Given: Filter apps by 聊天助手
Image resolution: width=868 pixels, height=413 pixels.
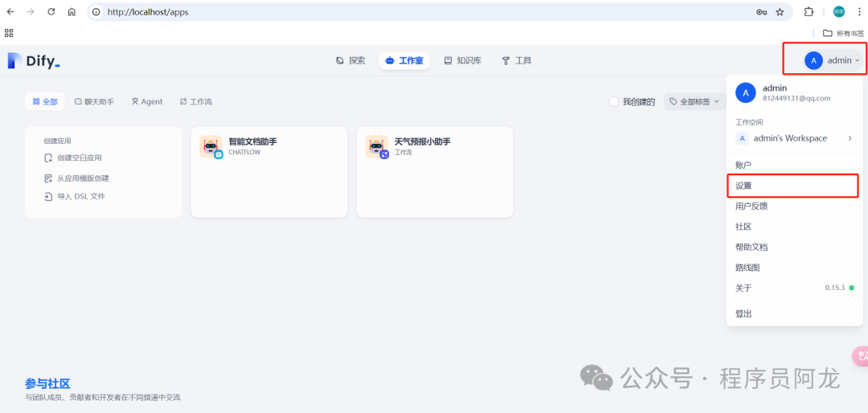Looking at the screenshot, I should pos(94,101).
